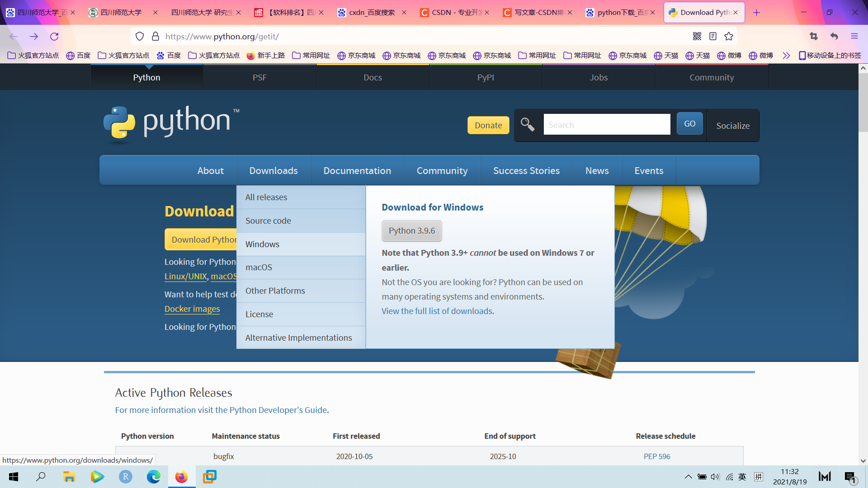Expand the hidden system tray icons arrow
The height and width of the screenshot is (488, 868).
pos(688,477)
